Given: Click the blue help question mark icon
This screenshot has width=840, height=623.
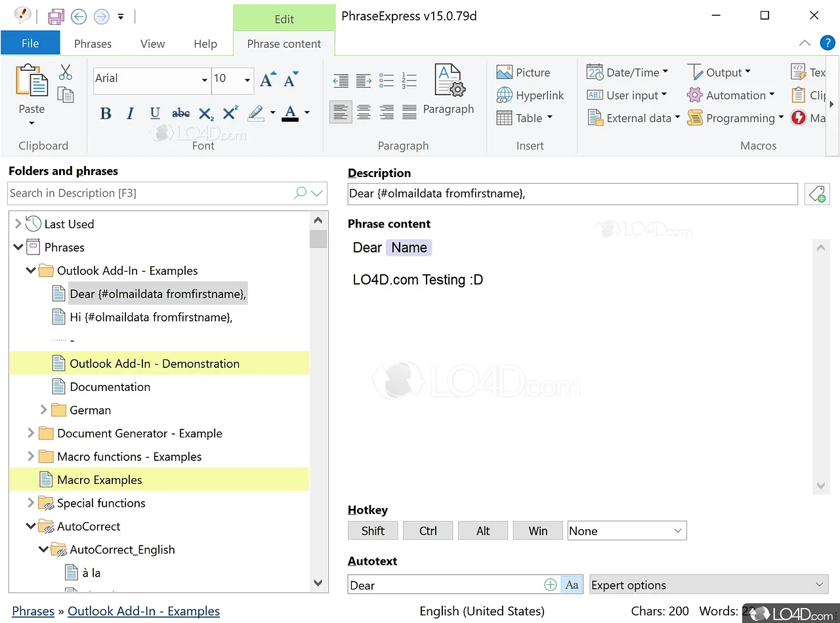Looking at the screenshot, I should [828, 43].
